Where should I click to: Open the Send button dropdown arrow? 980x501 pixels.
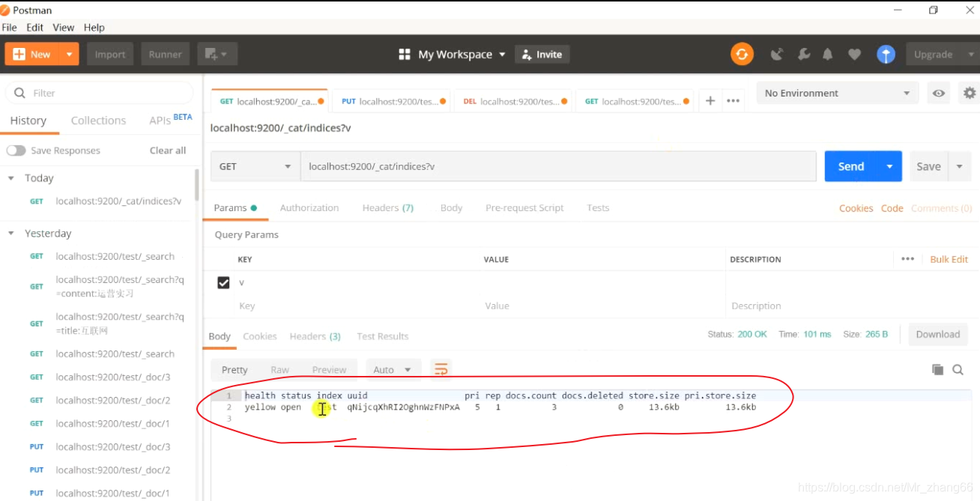(889, 166)
